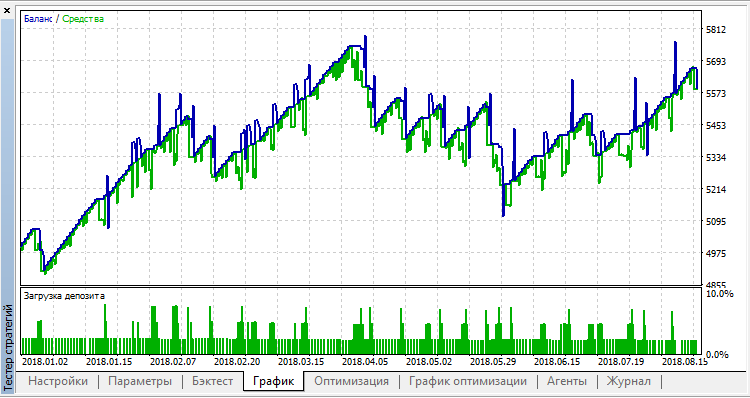Click the 5214 axis value
This screenshot has height=398, width=750.
(x=717, y=190)
